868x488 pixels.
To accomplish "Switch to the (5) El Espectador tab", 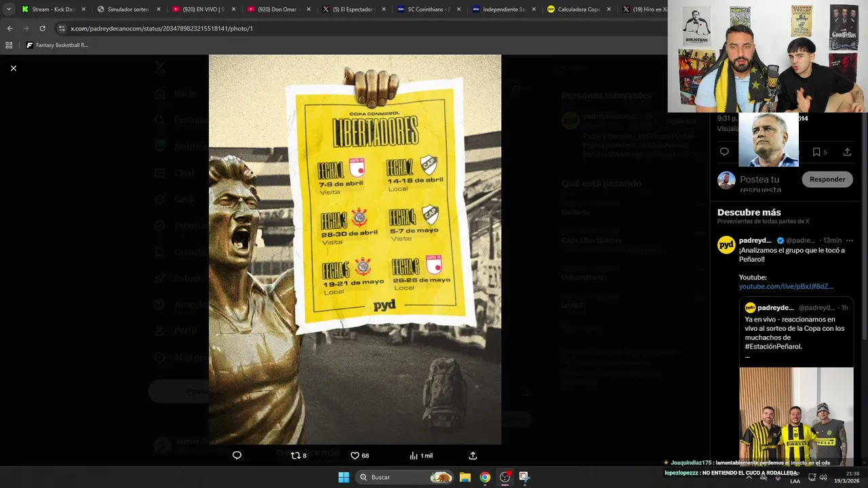I will pyautogui.click(x=354, y=9).
